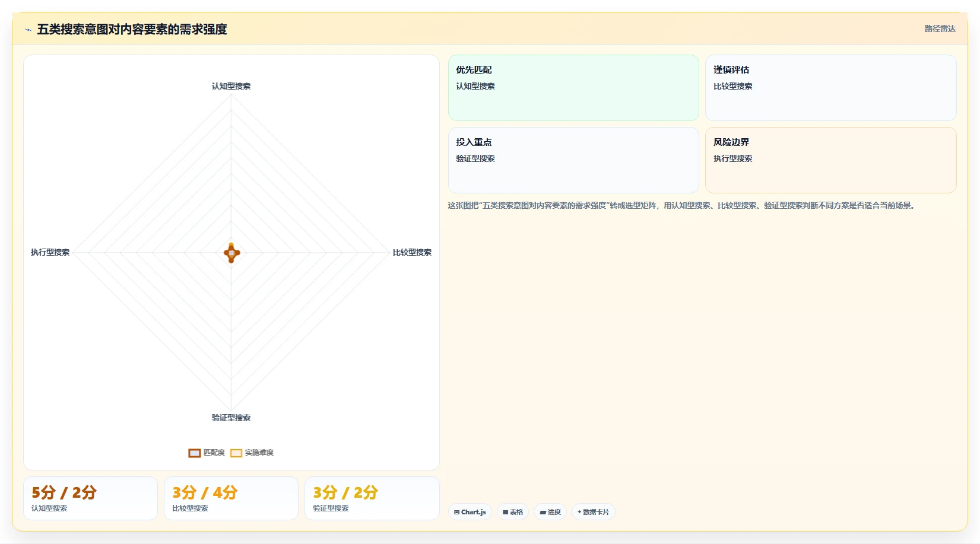Screen dimensions: 980x544
Task: Open the 投入重点 card
Action: (x=573, y=160)
